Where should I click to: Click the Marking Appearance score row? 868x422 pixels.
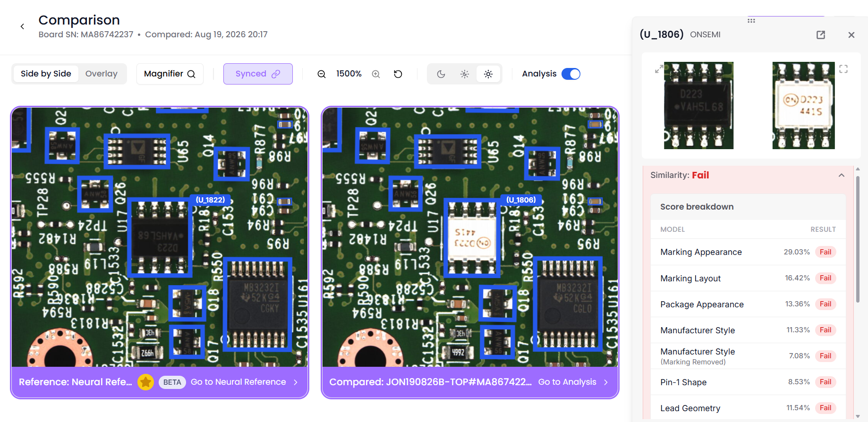(x=748, y=252)
